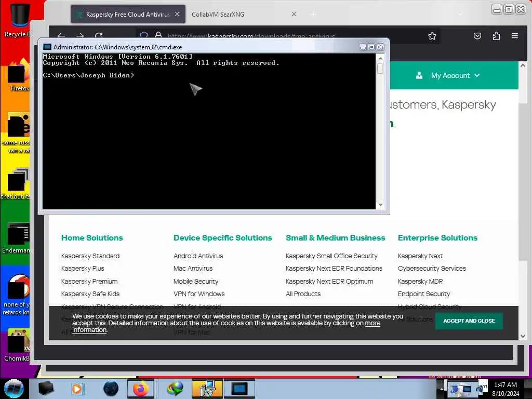Bookmark this page with the star icon
This screenshot has height=399, width=532.
pos(432,36)
